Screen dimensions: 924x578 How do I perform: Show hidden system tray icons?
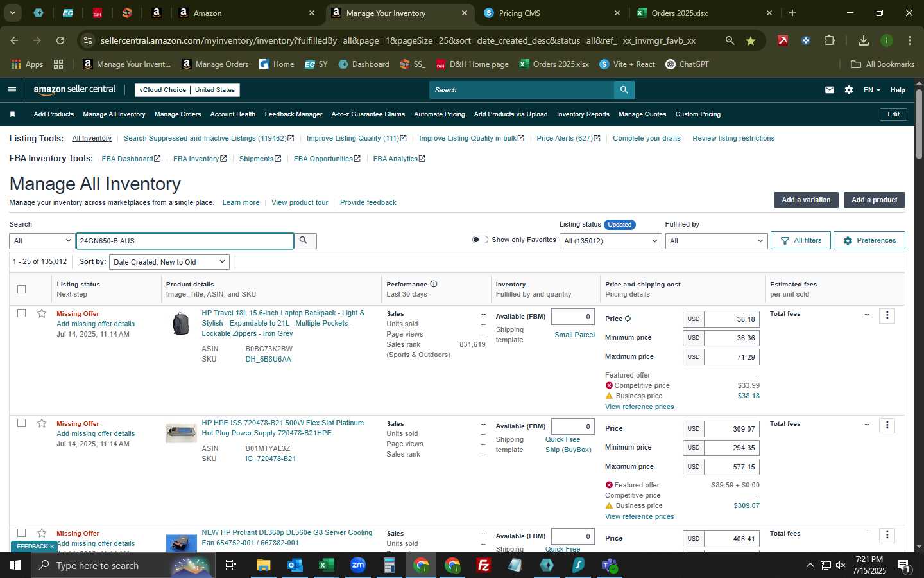pos(810,565)
